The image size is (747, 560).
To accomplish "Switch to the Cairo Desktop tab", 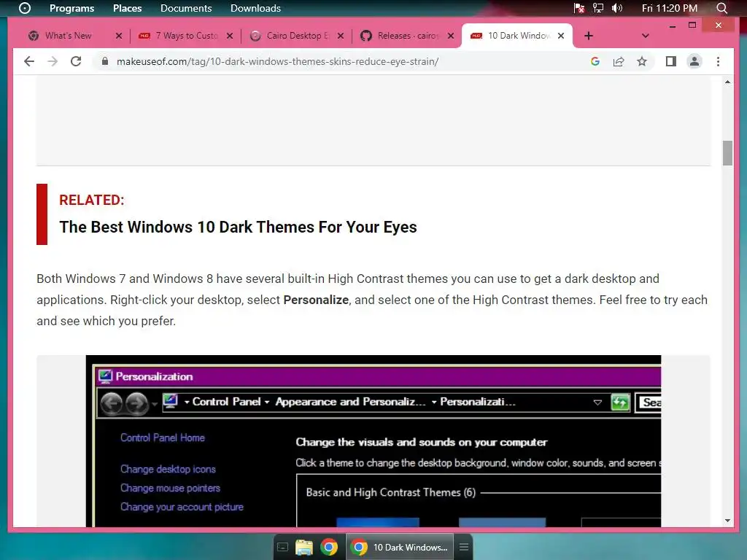I will coord(298,36).
